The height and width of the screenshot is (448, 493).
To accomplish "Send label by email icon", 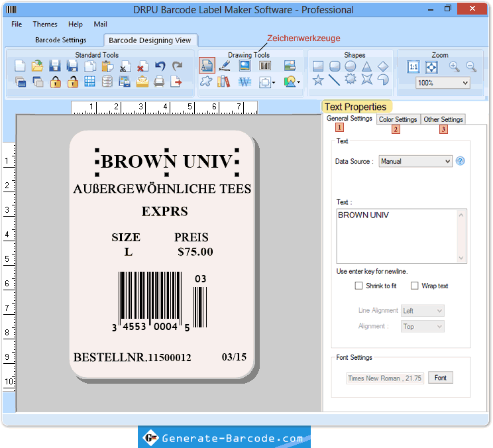I will pos(142,82).
